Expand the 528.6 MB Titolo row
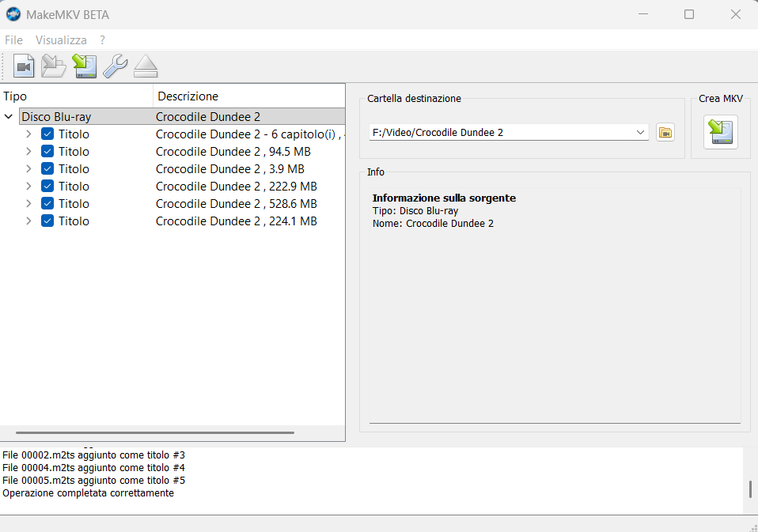The width and height of the screenshot is (758, 532). click(x=28, y=204)
